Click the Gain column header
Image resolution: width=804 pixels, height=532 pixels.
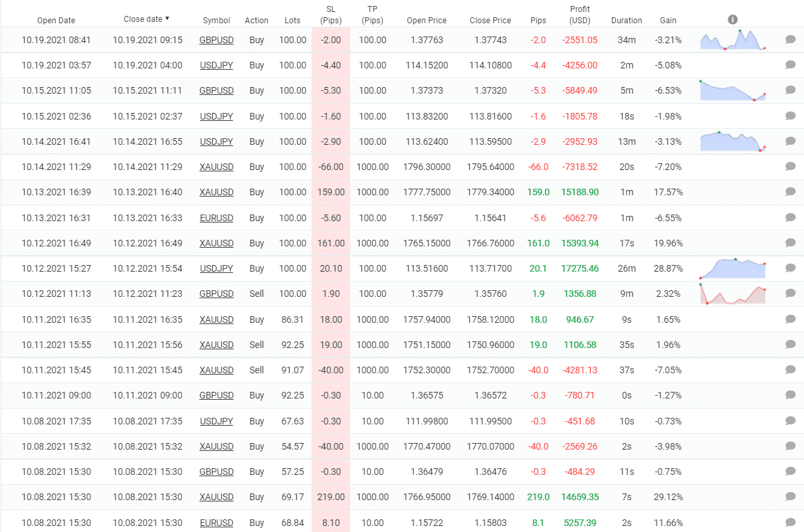(668, 20)
